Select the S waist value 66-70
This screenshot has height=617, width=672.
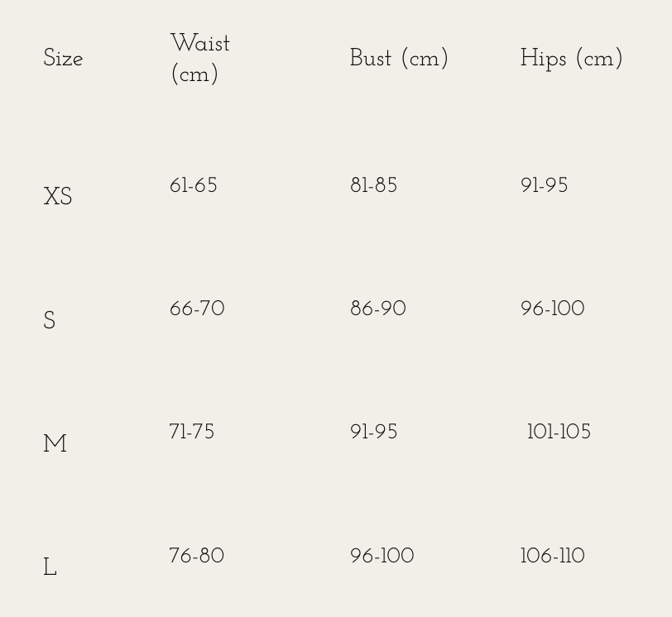coord(197,309)
